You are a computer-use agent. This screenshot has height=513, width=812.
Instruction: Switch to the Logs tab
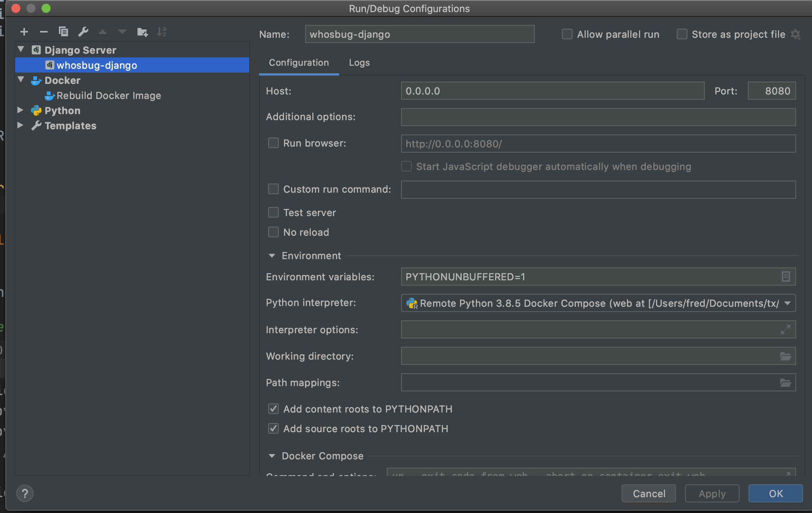click(359, 63)
